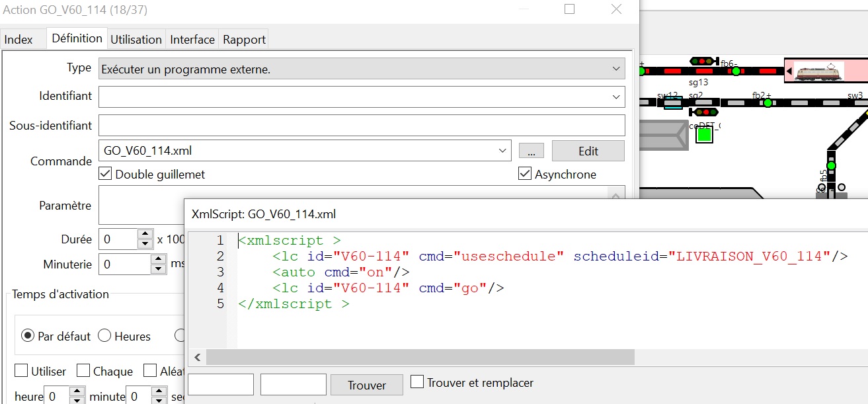868x404 pixels.
Task: Close the Action GO_V60_114 dialog
Action: 616,9
